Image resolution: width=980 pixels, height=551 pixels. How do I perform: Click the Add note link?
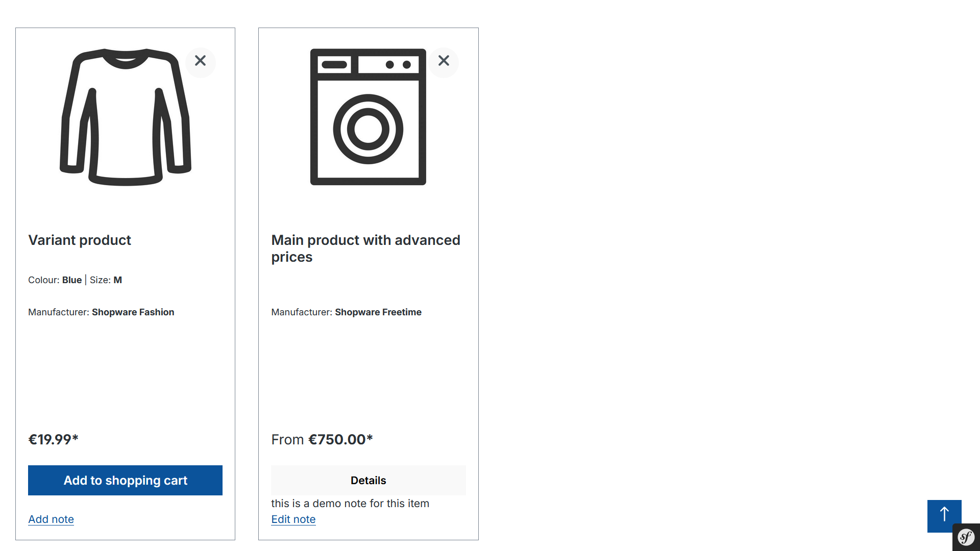51,519
